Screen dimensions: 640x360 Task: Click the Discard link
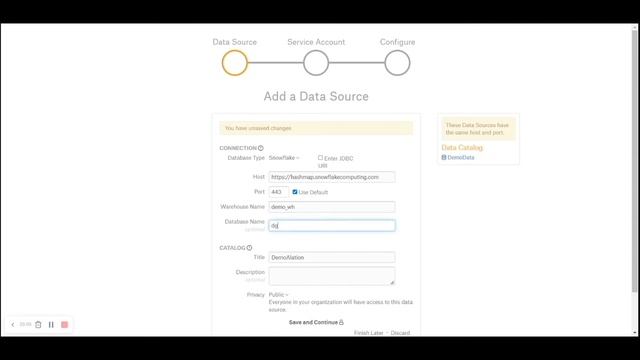(x=400, y=333)
